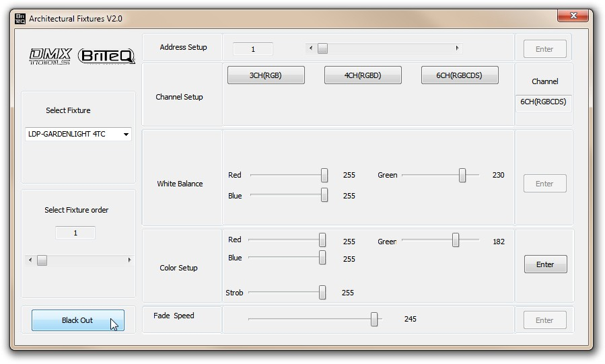Viewport: 605px width, 364px height.
Task: Click the Color Setup Green slider handle
Action: [x=456, y=240]
